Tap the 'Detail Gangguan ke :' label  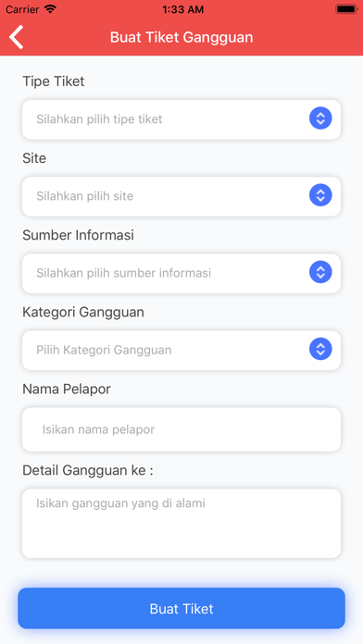[x=88, y=470]
